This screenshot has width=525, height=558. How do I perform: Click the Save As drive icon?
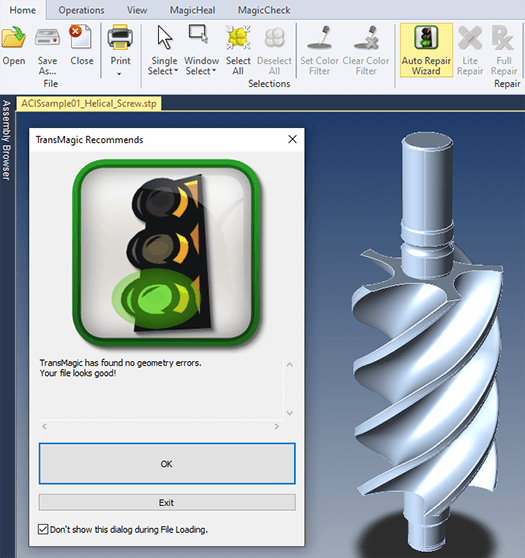click(47, 37)
